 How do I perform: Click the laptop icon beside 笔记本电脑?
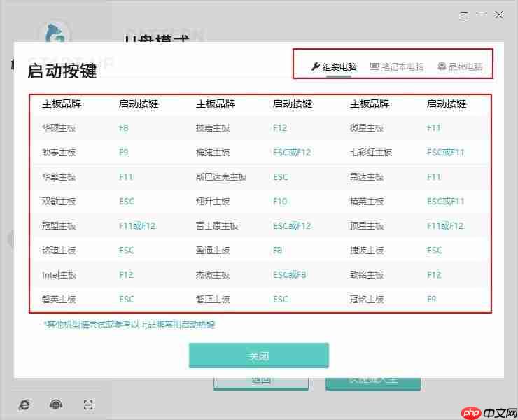tap(374, 66)
